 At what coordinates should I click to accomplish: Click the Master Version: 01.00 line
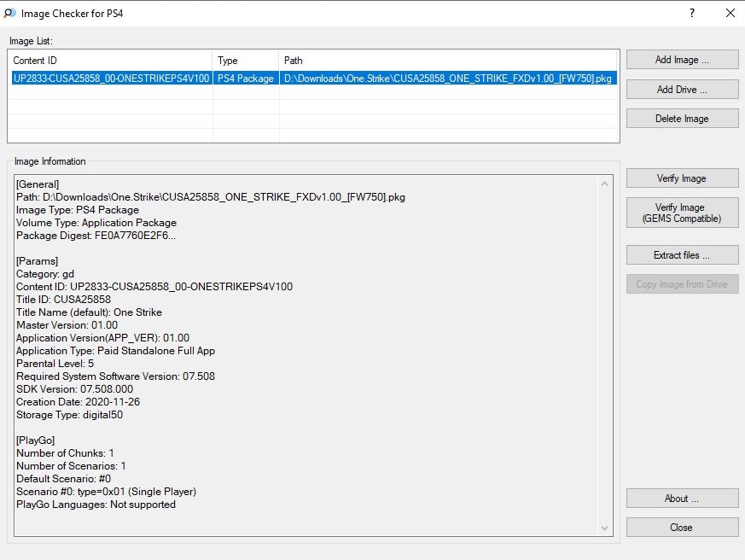(x=67, y=325)
